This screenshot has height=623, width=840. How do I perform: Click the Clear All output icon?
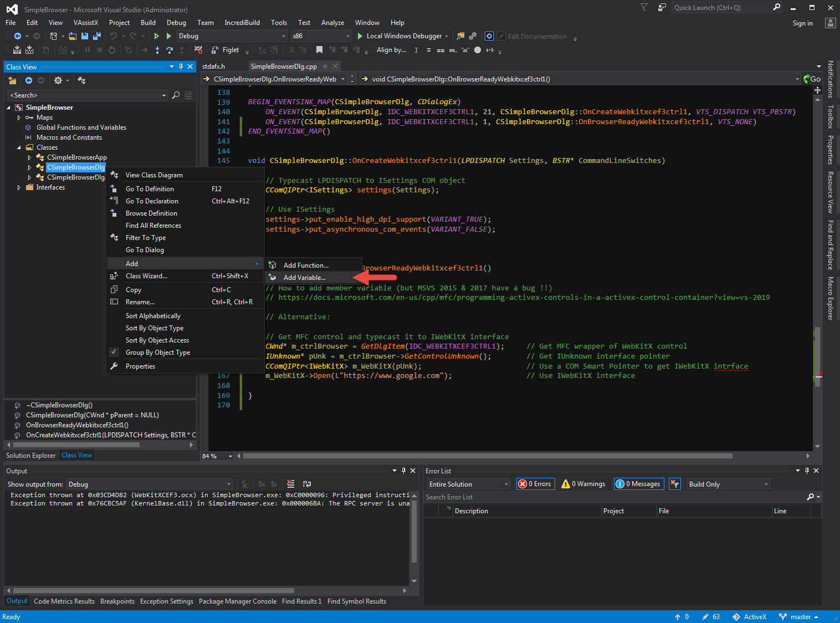tap(290, 484)
